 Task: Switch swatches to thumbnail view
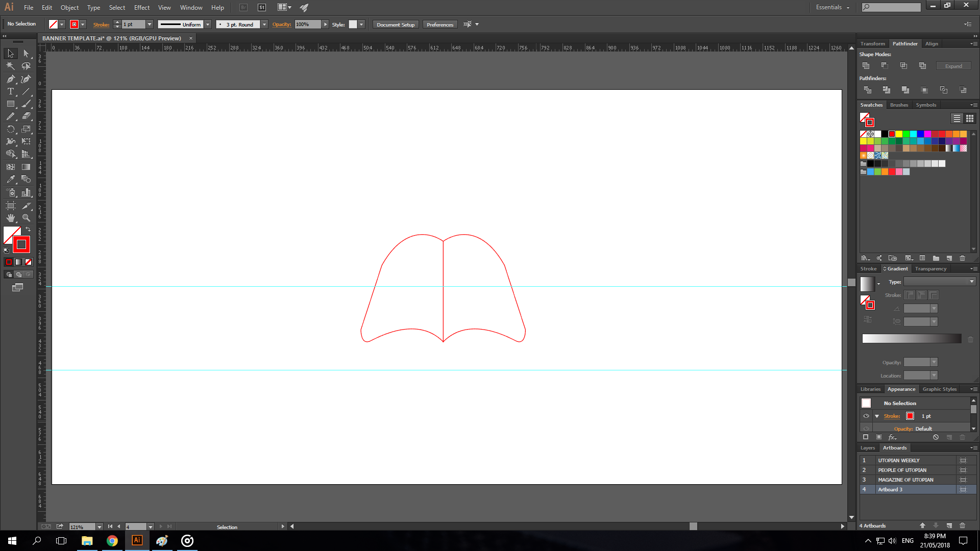pyautogui.click(x=970, y=118)
